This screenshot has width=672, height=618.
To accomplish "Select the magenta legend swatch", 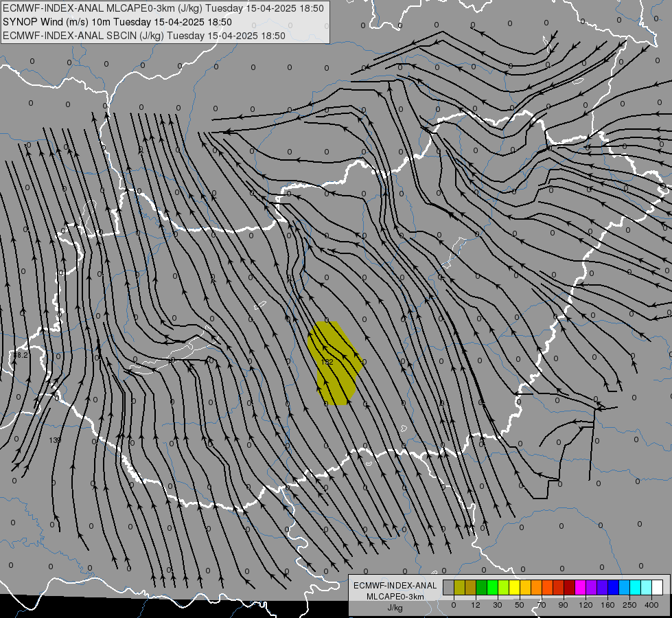I will [x=580, y=587].
